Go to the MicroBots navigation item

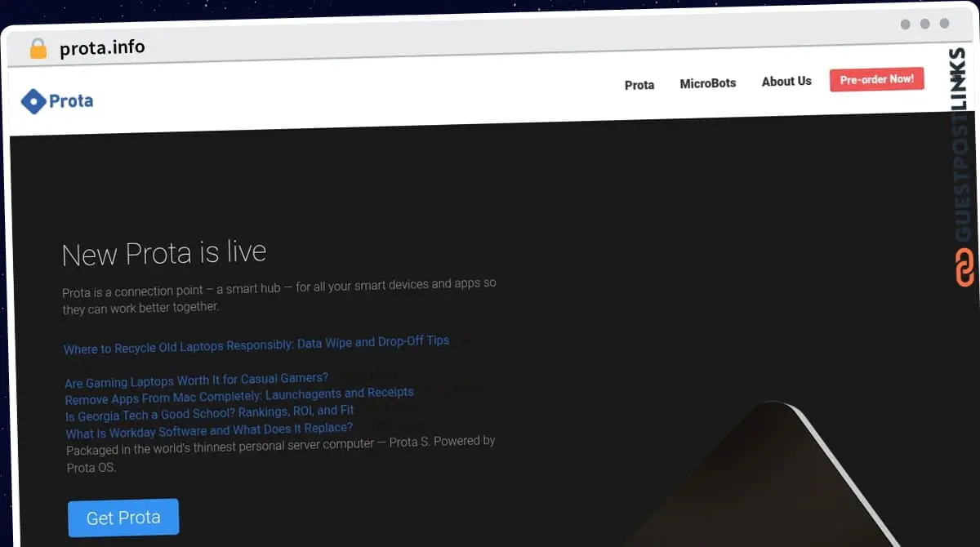(707, 83)
